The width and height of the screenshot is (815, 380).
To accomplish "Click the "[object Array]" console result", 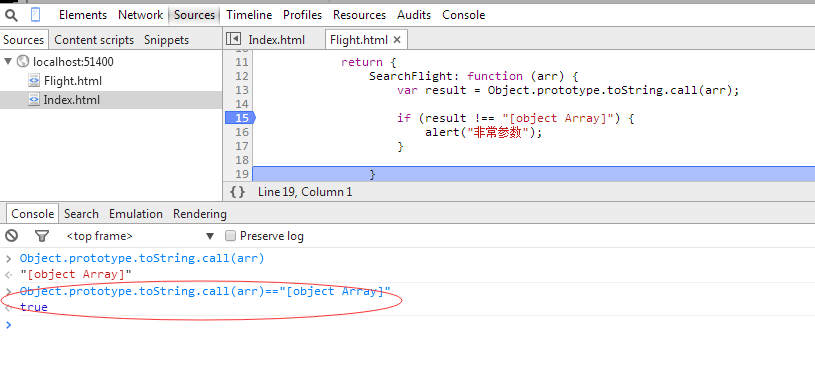I will point(76,274).
